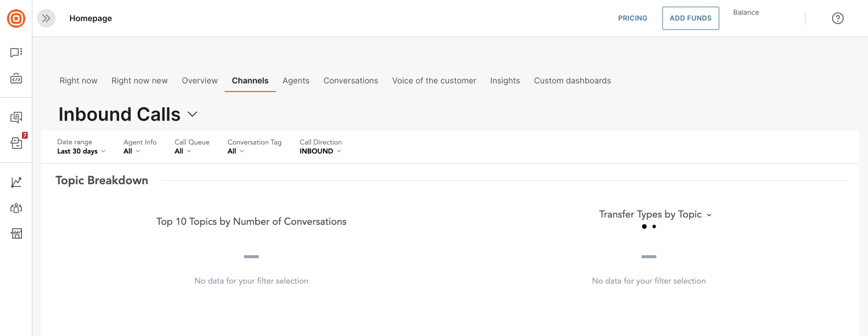Image resolution: width=868 pixels, height=336 pixels.
Task: Open the sidebar icon with badge 7
Action: 17,143
